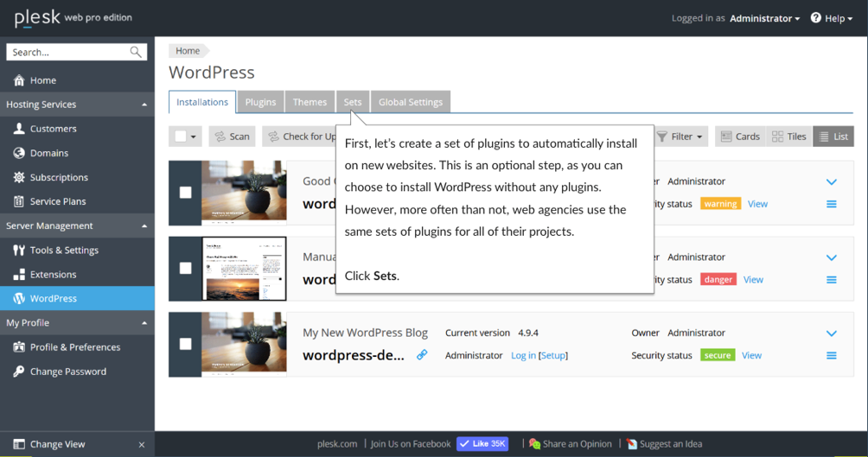Switch to the Themes tab

click(x=310, y=102)
